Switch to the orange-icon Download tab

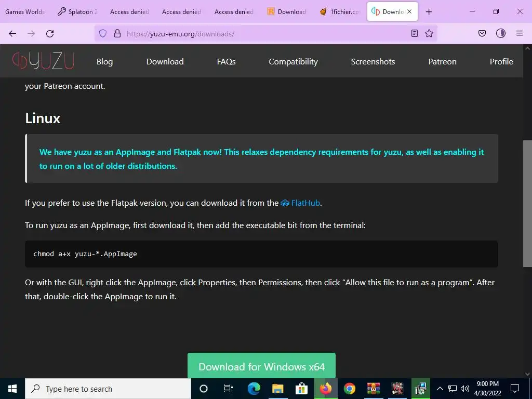(288, 11)
